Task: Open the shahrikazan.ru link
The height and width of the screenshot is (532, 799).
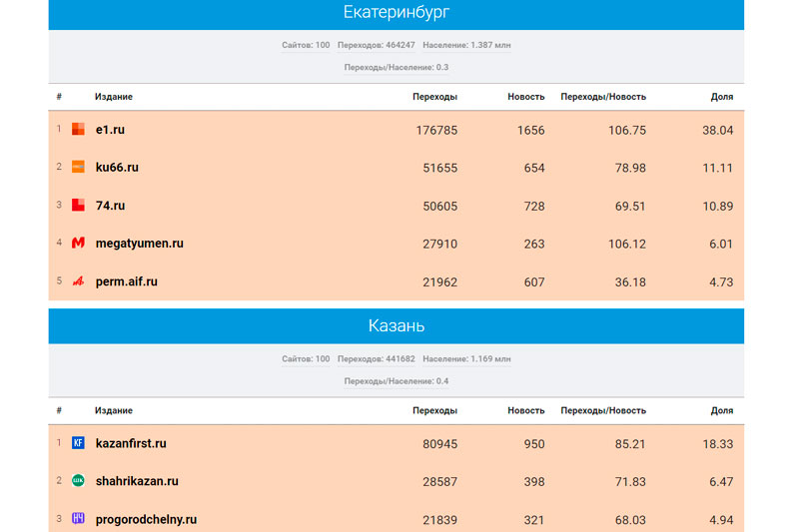Action: pyautogui.click(x=137, y=481)
